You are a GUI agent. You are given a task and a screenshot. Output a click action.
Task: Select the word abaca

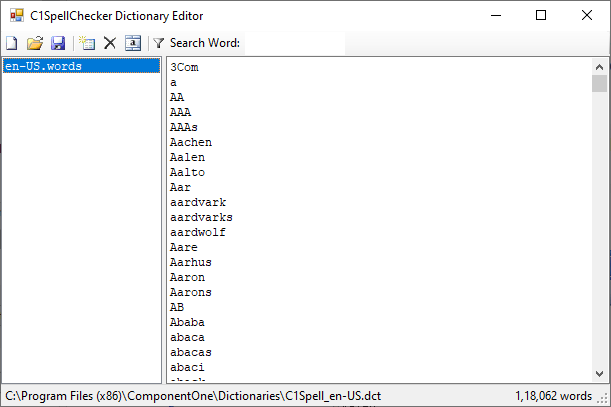coord(187,337)
